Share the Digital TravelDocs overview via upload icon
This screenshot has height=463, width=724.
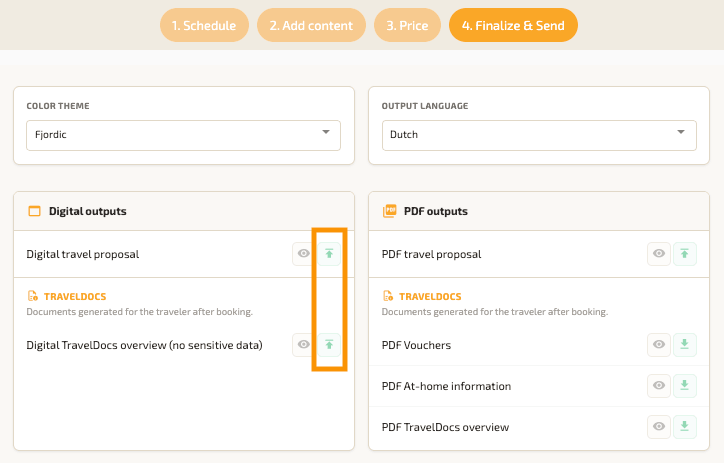tap(330, 345)
